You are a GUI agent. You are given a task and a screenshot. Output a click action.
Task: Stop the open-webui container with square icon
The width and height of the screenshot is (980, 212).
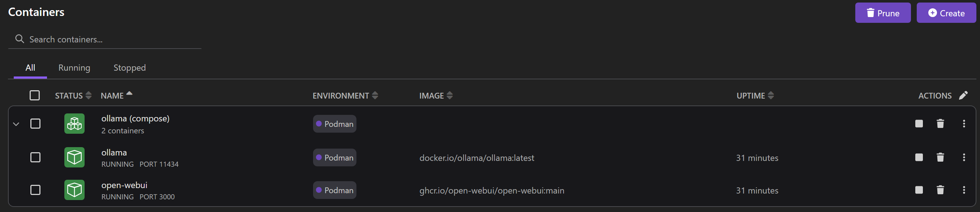[919, 190]
